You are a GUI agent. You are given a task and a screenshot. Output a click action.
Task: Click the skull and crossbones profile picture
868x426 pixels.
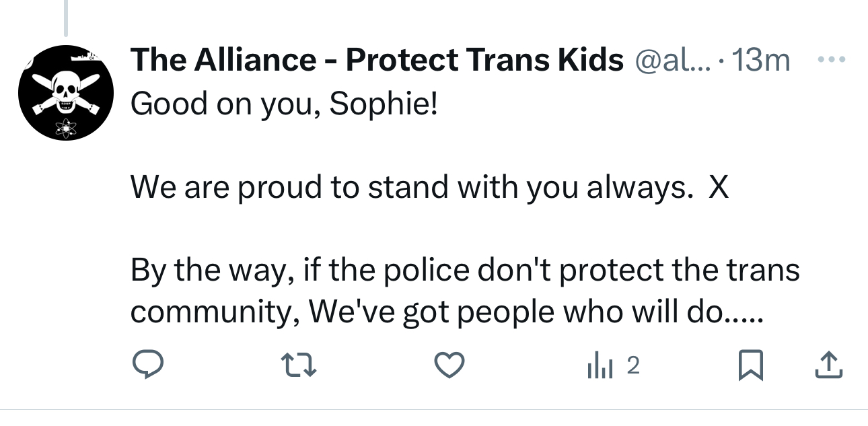click(x=64, y=92)
